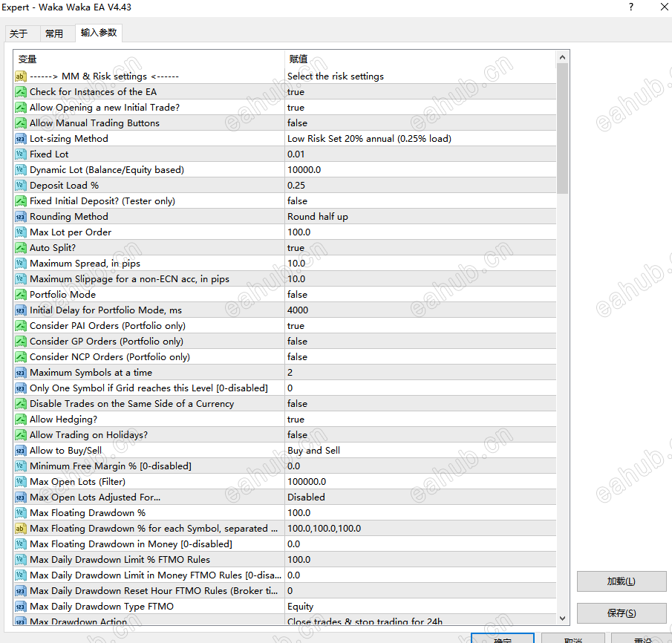The width and height of the screenshot is (672, 643).
Task: Click the 保存(S) save button
Action: tap(622, 613)
